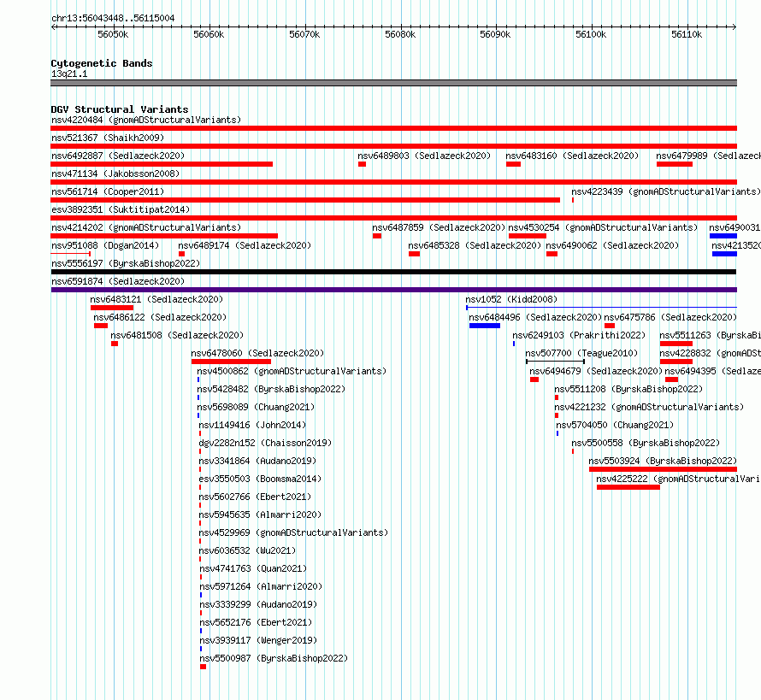Select nsv4530254 gnomADStructuralVariants label
This screenshot has width=761, height=700.
coord(603,227)
